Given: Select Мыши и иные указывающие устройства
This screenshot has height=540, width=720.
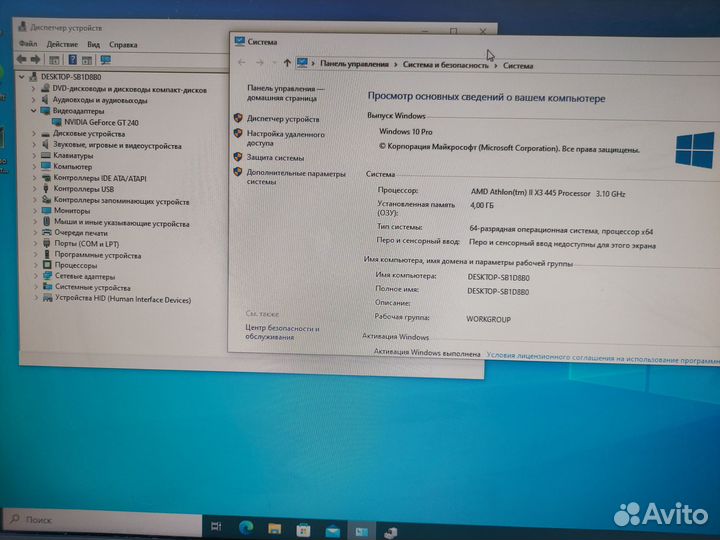Looking at the screenshot, I should coord(122,223).
